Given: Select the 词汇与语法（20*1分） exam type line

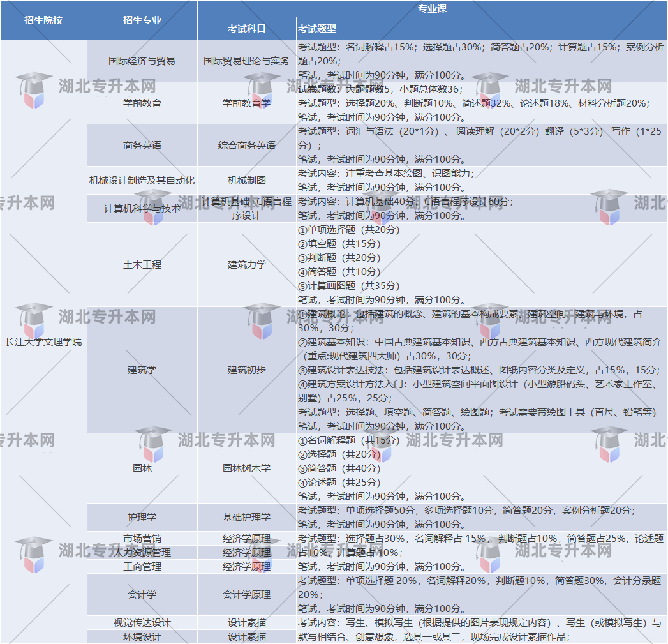Looking at the screenshot, I should point(480,138).
